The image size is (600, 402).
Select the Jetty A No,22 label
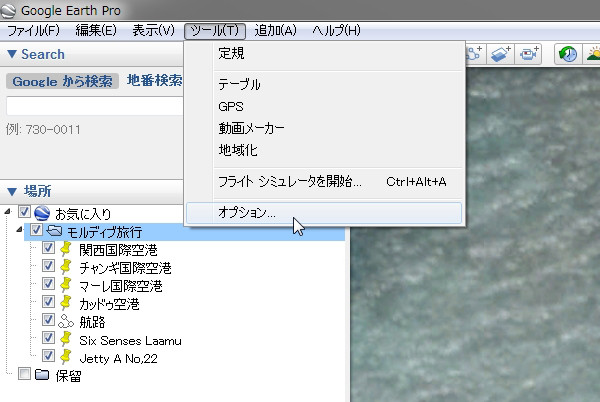click(x=118, y=358)
